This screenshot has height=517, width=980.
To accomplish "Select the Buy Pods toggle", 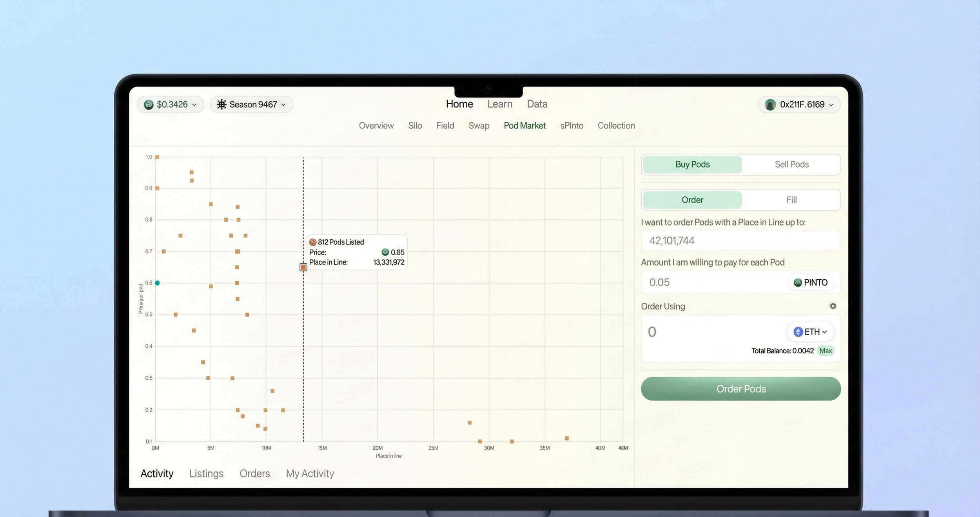I will (692, 164).
